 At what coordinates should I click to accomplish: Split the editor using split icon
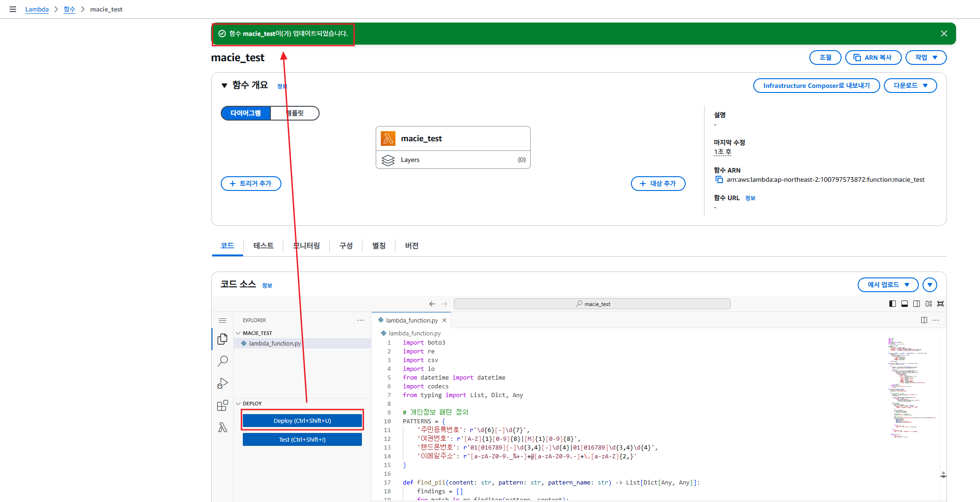924,320
